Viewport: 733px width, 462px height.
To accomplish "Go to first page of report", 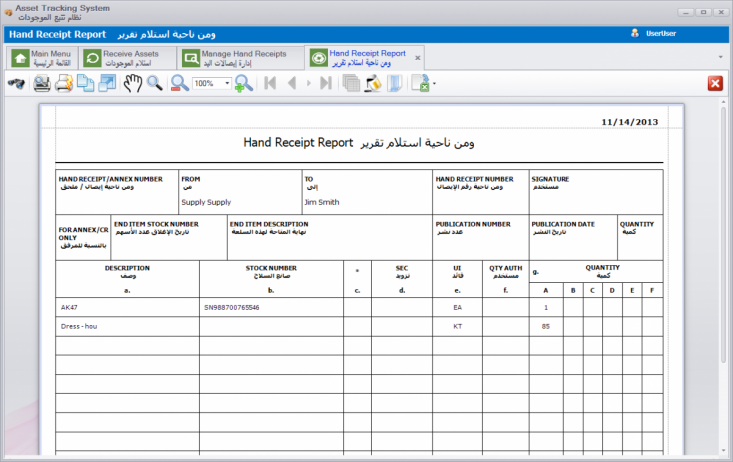I will (x=270, y=83).
